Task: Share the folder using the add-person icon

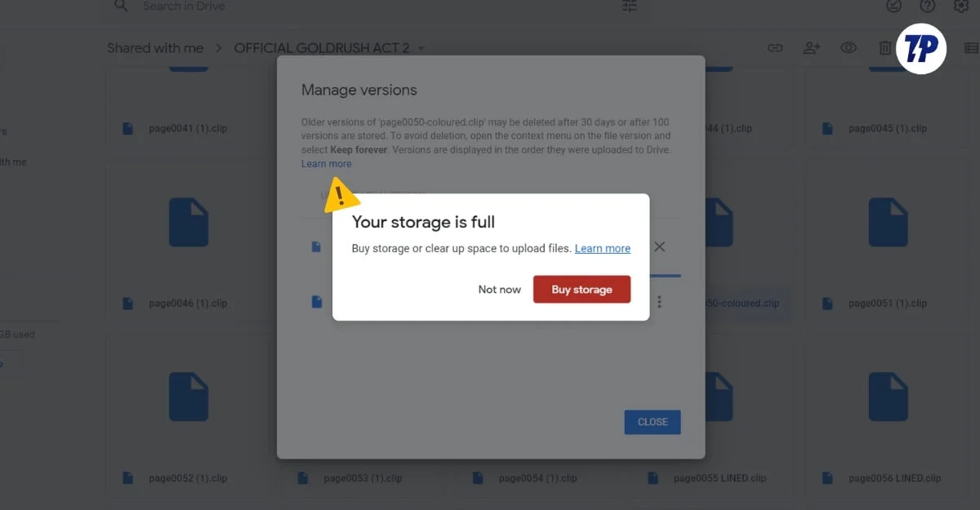Action: 811,48
